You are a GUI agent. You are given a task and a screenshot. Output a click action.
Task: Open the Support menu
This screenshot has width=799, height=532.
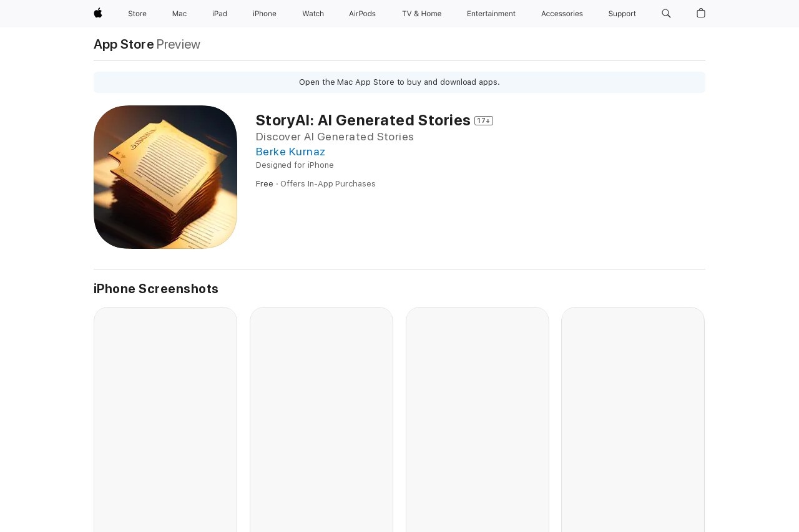pos(622,14)
